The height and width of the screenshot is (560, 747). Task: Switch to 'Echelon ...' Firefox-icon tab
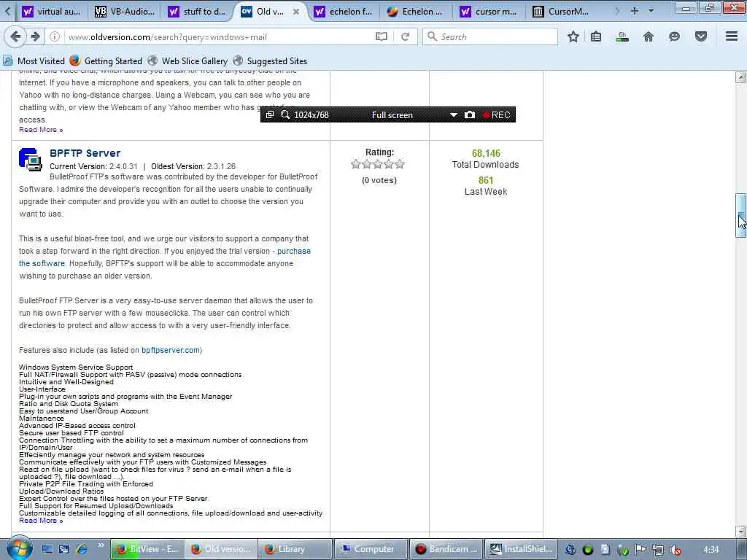[x=415, y=12]
